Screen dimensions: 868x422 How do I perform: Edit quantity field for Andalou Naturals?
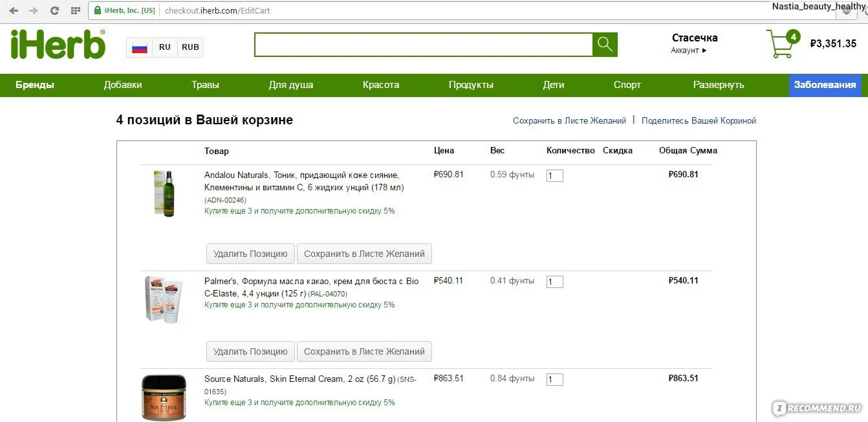click(x=555, y=175)
